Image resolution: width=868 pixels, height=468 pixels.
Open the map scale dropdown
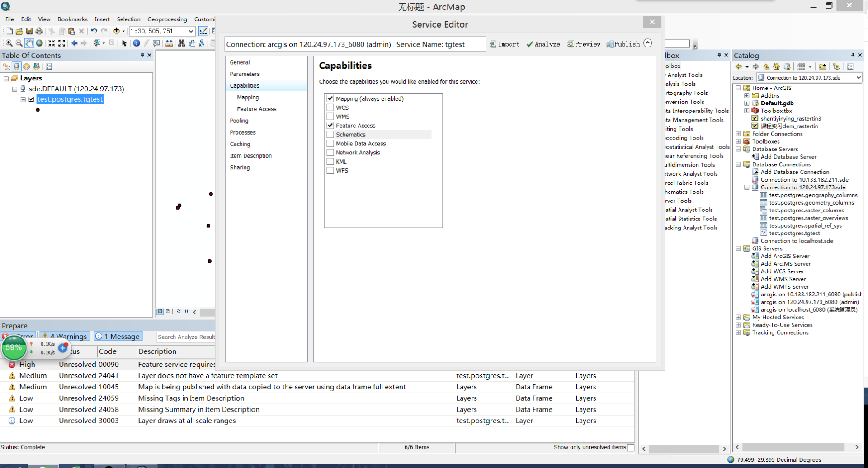pos(191,31)
